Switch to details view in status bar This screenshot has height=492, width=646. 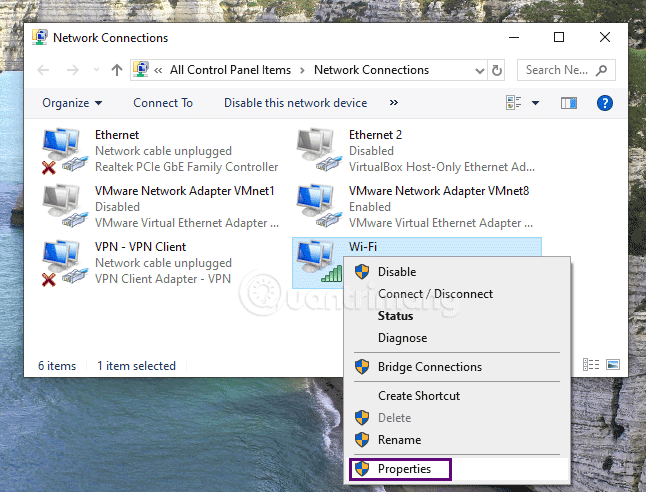[x=591, y=365]
